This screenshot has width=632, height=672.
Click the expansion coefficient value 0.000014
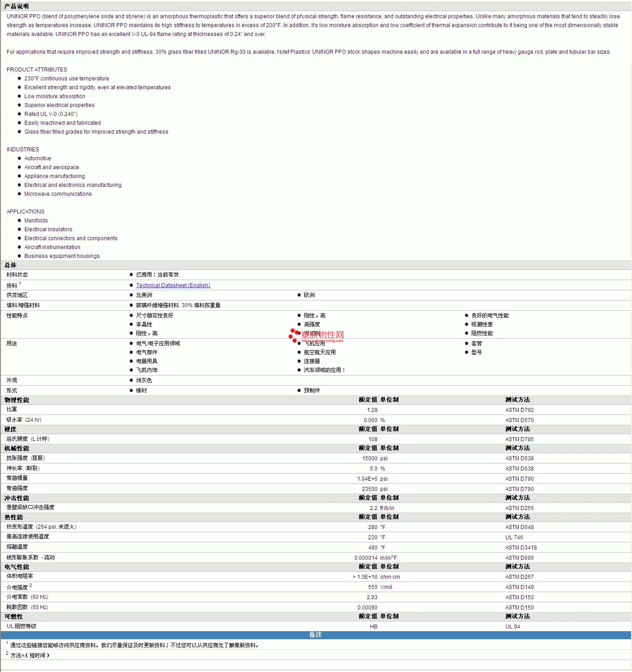[366, 558]
